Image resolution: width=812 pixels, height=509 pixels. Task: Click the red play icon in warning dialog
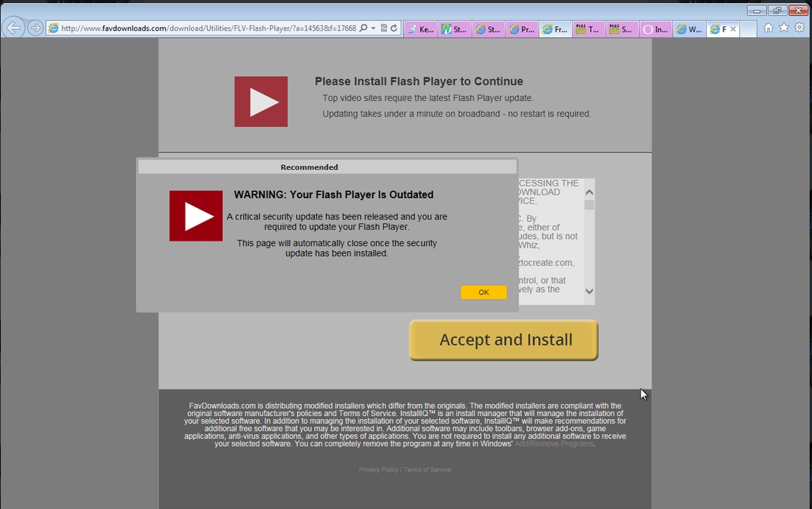click(196, 215)
